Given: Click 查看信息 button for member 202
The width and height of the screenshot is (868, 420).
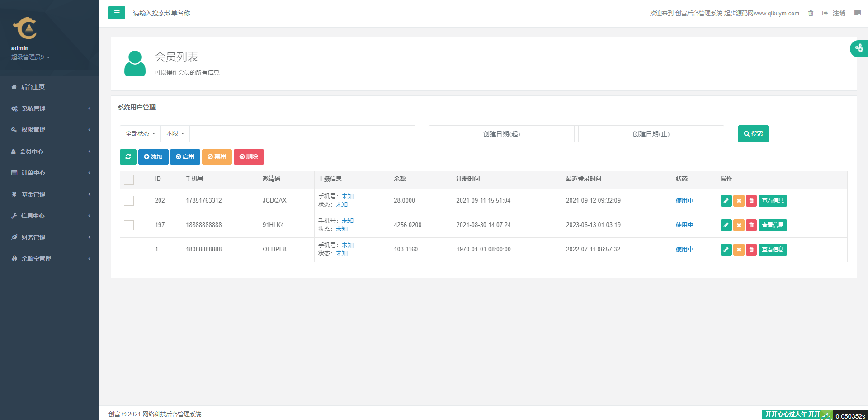Looking at the screenshot, I should [x=773, y=201].
